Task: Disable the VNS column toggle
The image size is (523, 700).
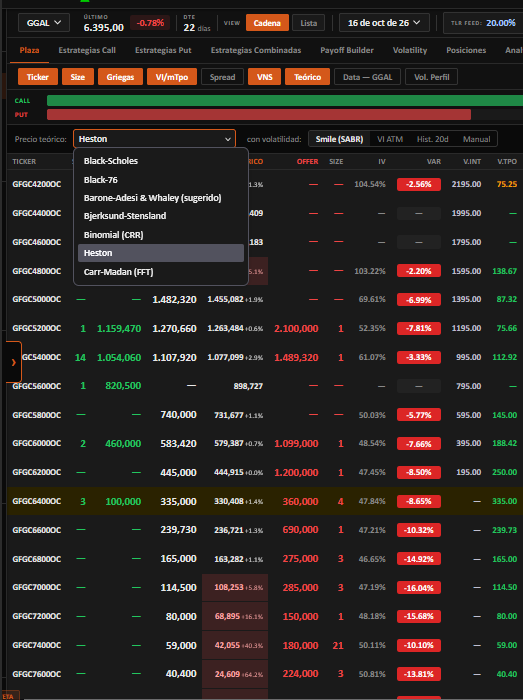Action: [264, 77]
